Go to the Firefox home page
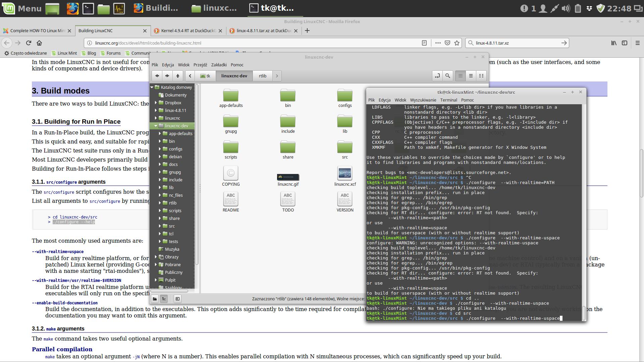 coord(39,43)
